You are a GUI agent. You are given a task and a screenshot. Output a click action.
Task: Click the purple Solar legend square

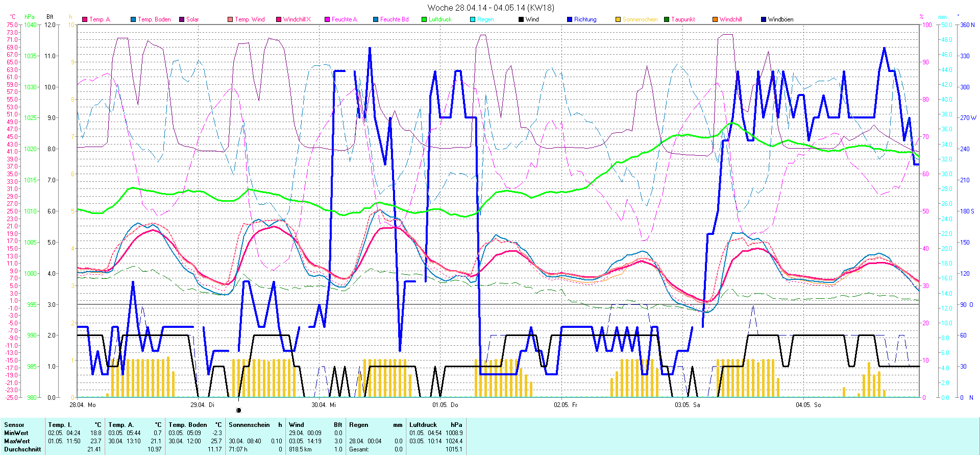[x=182, y=19]
